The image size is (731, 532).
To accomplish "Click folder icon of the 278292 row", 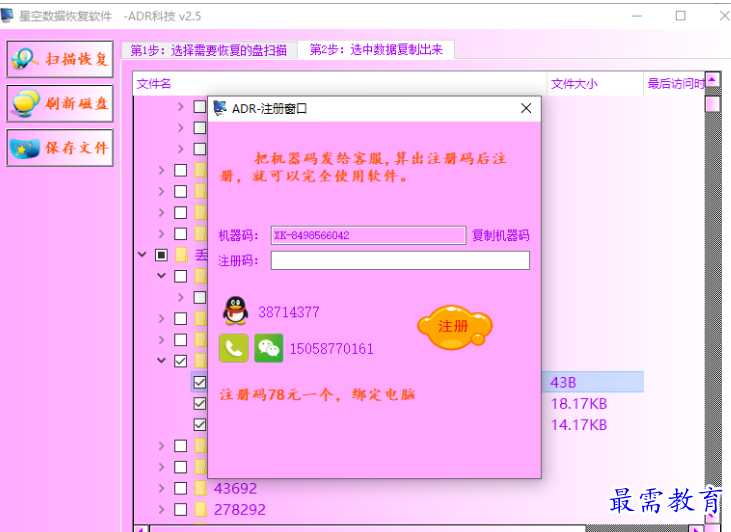I will pos(201,509).
